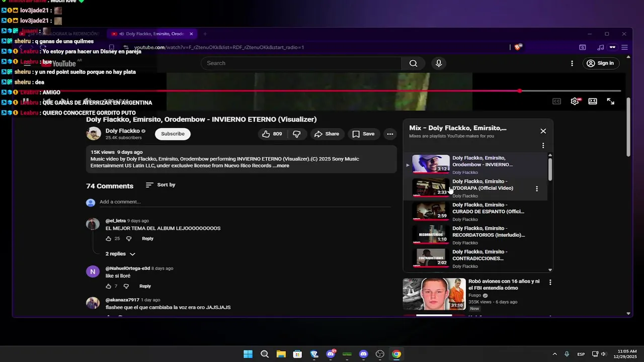Click the ESP language indicator
644x362 pixels.
coord(581,354)
